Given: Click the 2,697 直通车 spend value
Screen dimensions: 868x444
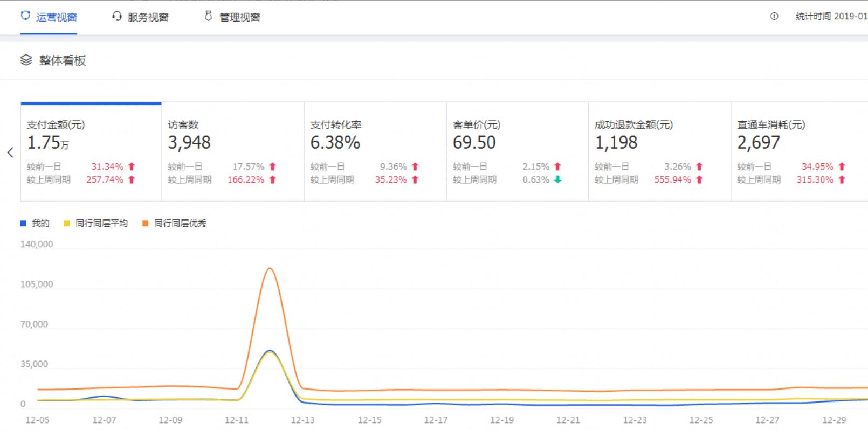Looking at the screenshot, I should pyautogui.click(x=759, y=143).
